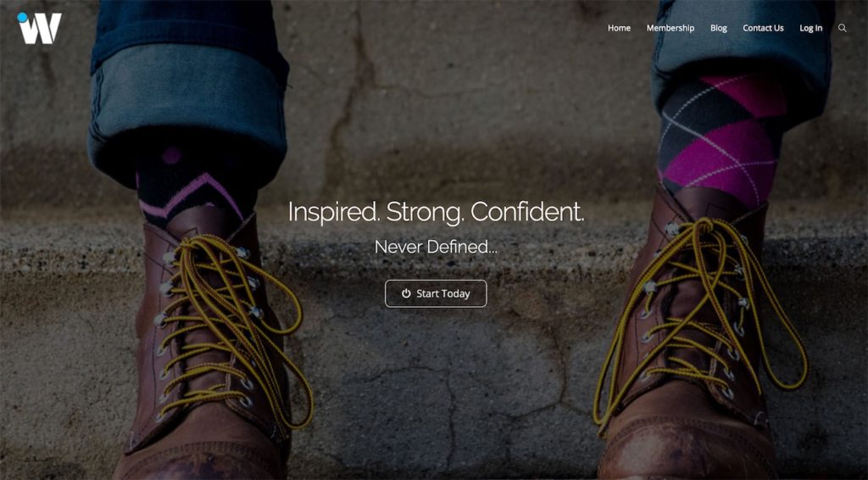
Task: Click the cracked concrete step between the boots
Action: click(x=442, y=382)
